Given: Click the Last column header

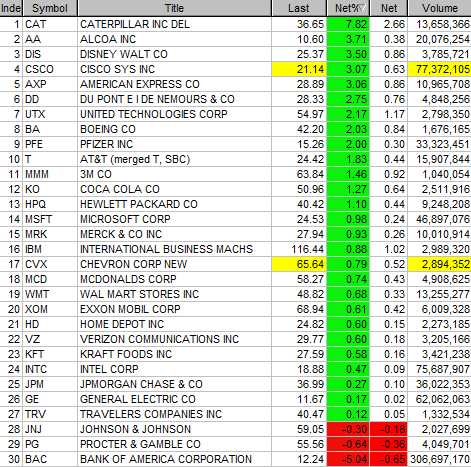Looking at the screenshot, I should pos(299,8).
